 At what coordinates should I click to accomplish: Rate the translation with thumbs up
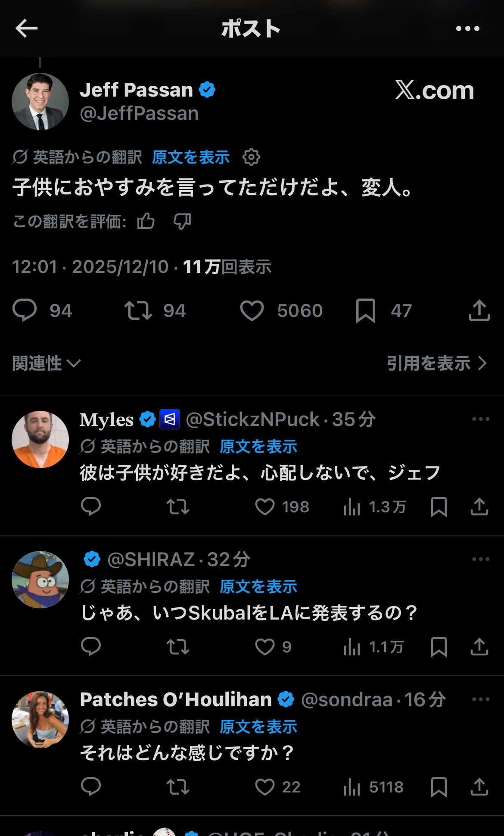coord(146,222)
